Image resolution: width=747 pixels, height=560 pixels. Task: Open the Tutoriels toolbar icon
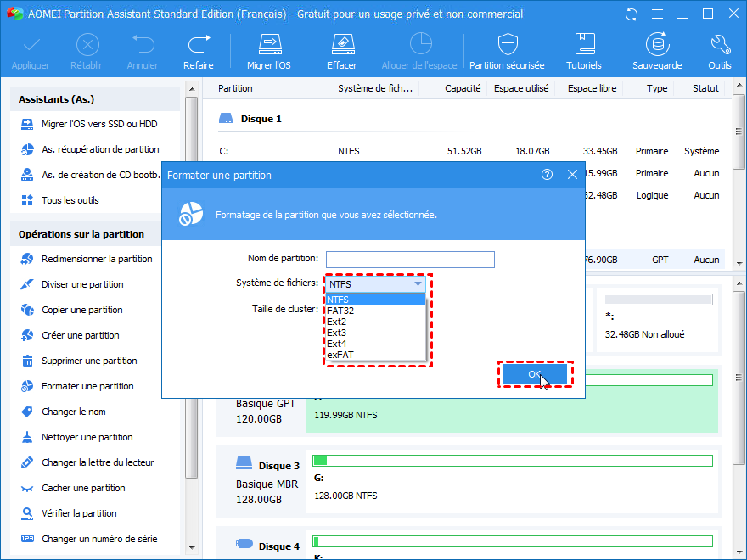pos(584,52)
